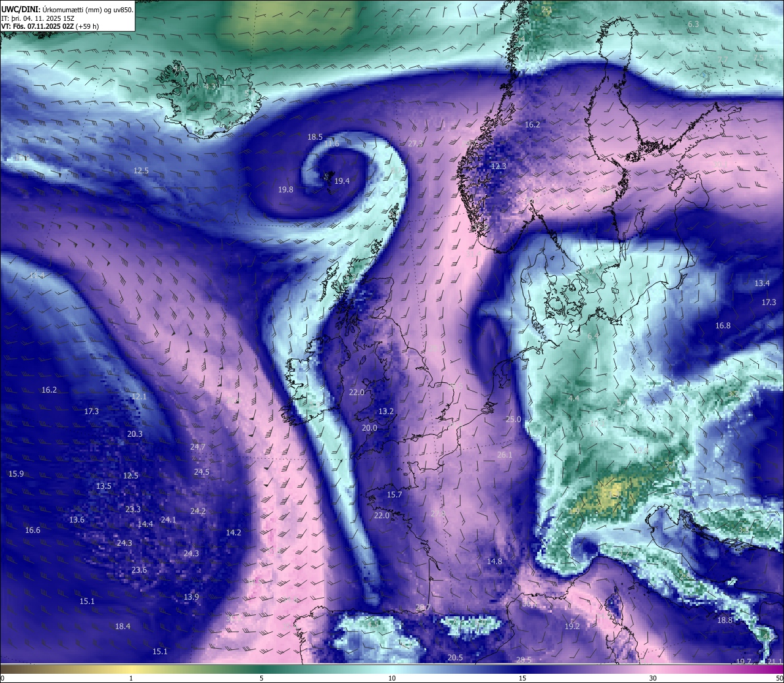Click the 4.3 value over Iceland

click(210, 87)
